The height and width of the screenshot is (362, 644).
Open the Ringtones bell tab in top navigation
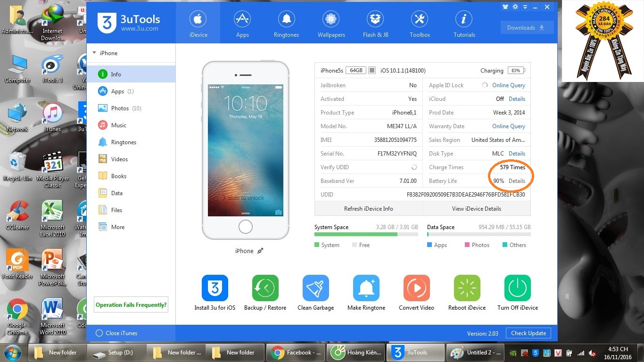click(x=286, y=23)
